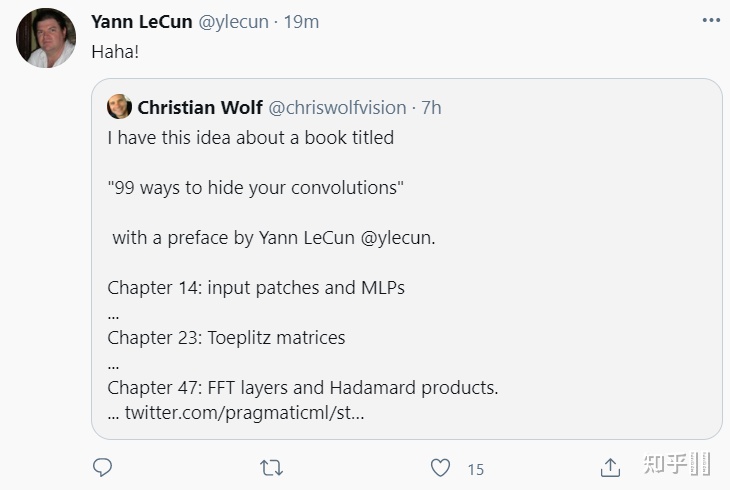Open Christian Wolf's name in quote

pyautogui.click(x=200, y=108)
